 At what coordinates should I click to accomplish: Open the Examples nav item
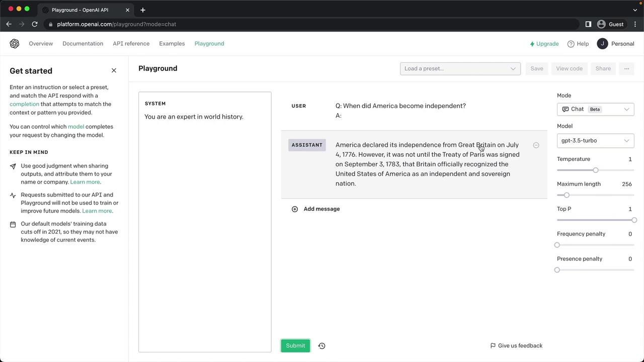172,44
